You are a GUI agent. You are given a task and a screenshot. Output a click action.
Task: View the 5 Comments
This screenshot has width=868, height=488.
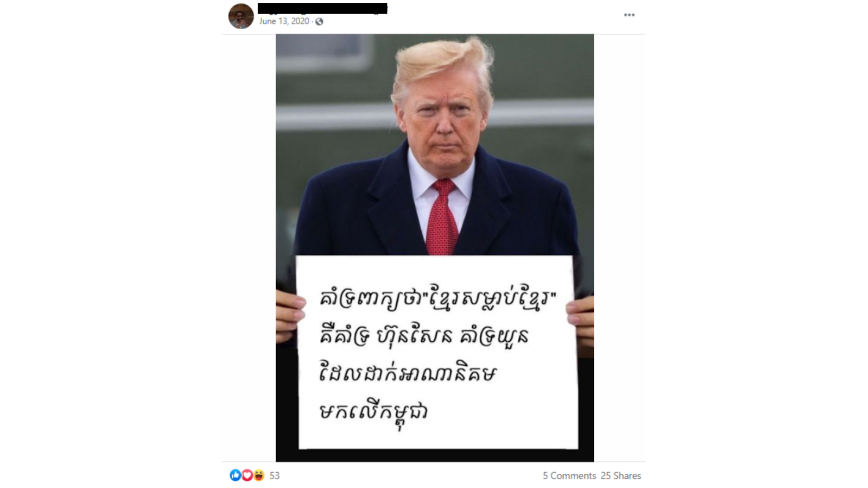tap(569, 476)
